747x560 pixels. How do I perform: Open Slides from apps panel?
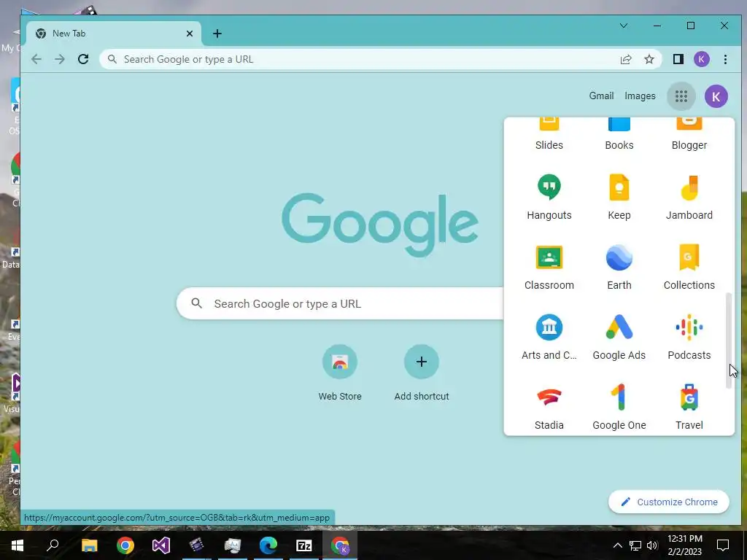(x=549, y=136)
